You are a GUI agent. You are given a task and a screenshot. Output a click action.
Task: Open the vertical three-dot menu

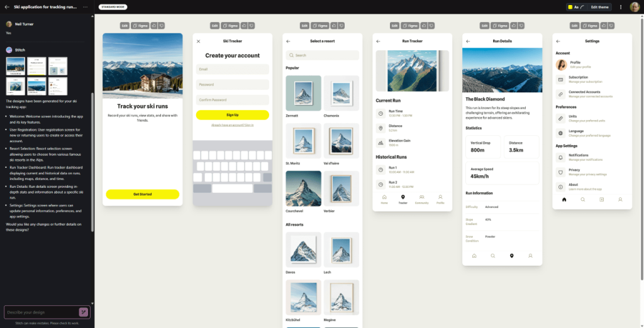click(x=621, y=7)
